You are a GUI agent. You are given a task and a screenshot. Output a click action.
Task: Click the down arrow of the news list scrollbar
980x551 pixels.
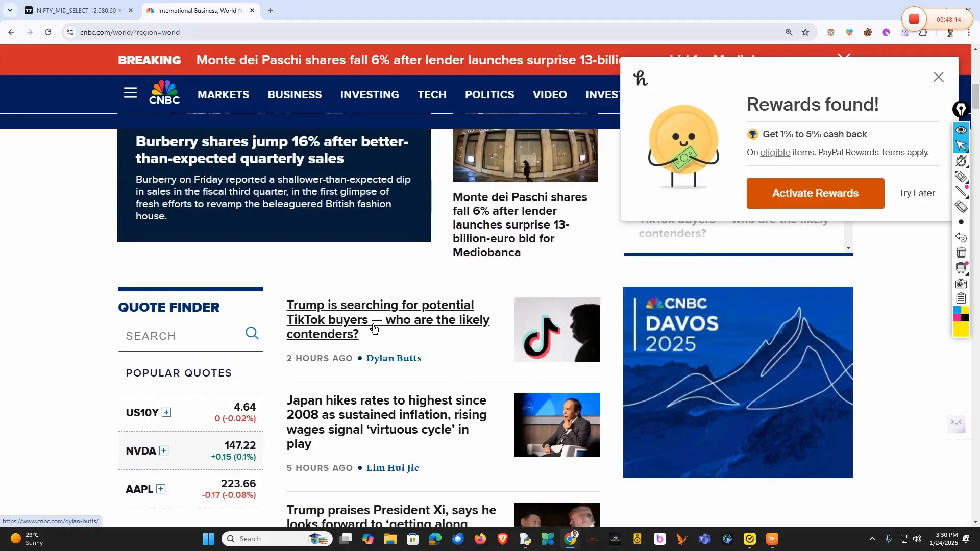pyautogui.click(x=848, y=248)
